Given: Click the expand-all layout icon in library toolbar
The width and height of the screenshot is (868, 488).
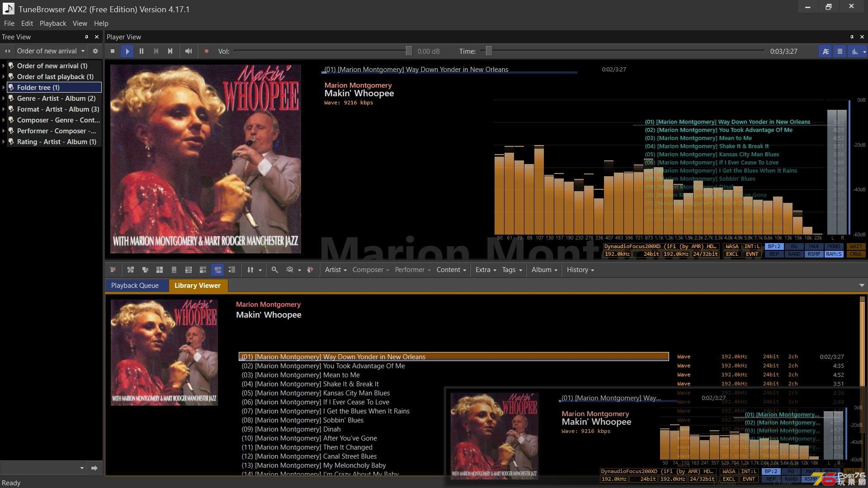Looking at the screenshot, I should click(131, 270).
